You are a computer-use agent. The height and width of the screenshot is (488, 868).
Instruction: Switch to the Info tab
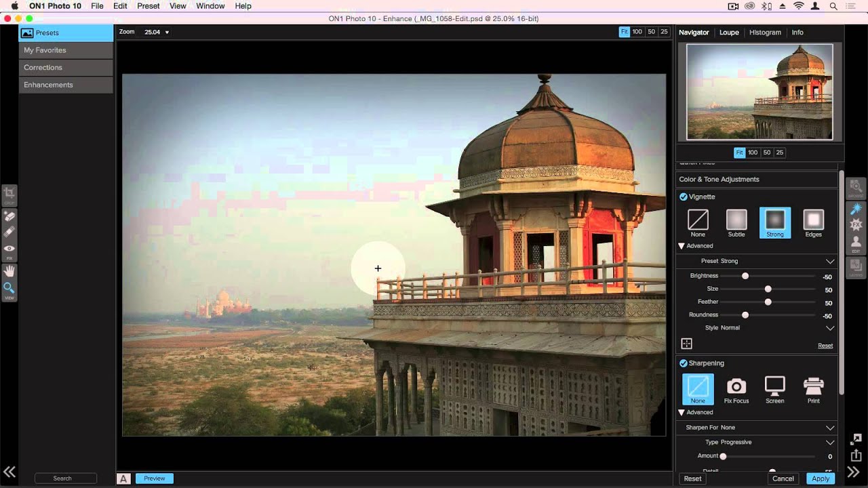point(797,33)
